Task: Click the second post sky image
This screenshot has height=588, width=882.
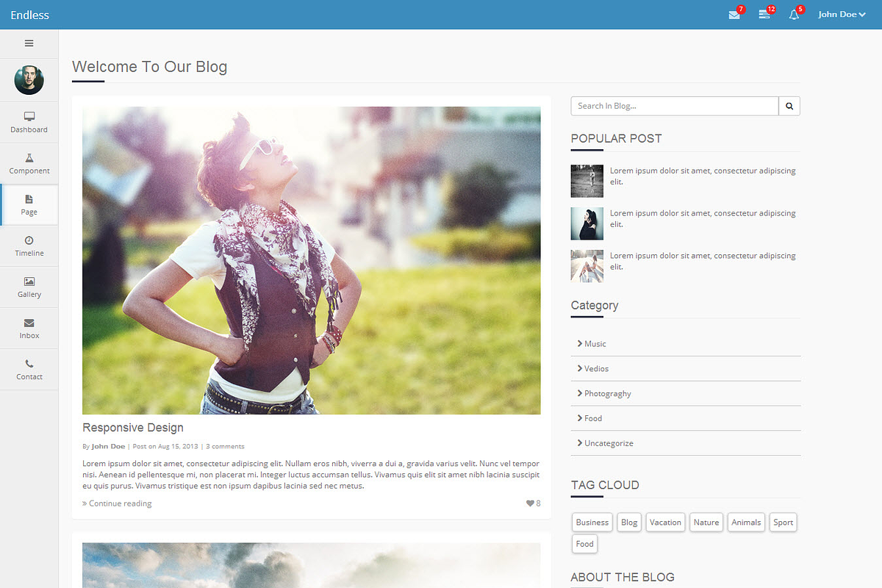Action: 312,565
